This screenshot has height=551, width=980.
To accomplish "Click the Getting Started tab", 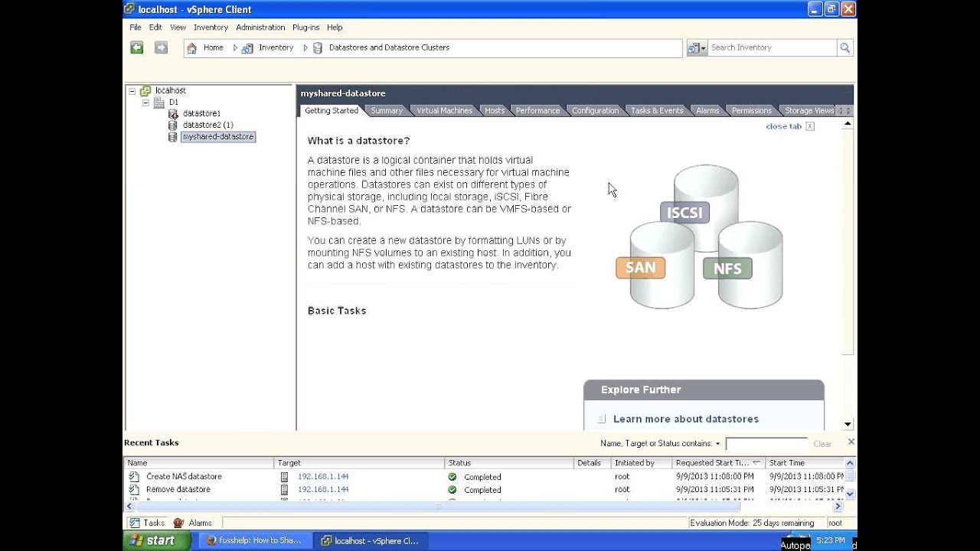I will (332, 110).
